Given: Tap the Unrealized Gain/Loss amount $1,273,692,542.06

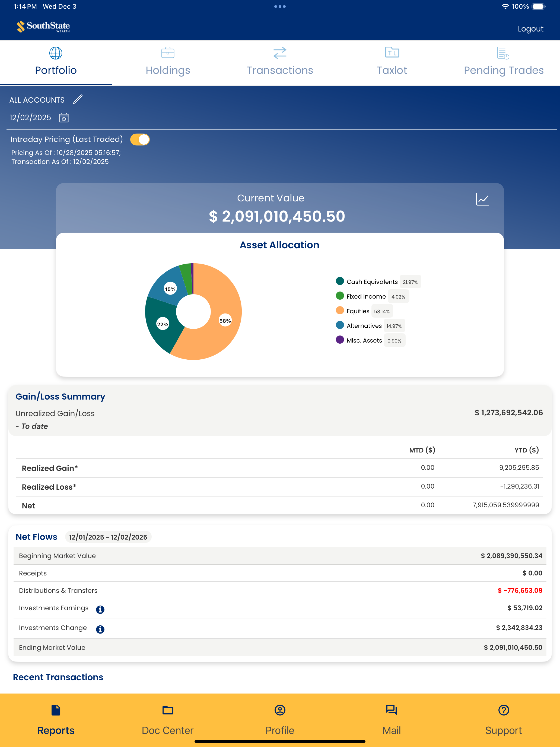Looking at the screenshot, I should point(509,413).
